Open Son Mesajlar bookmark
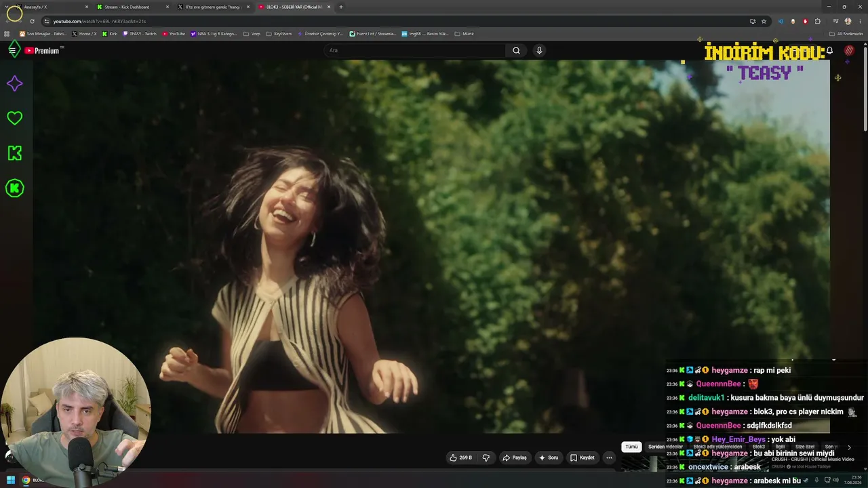 (43, 33)
